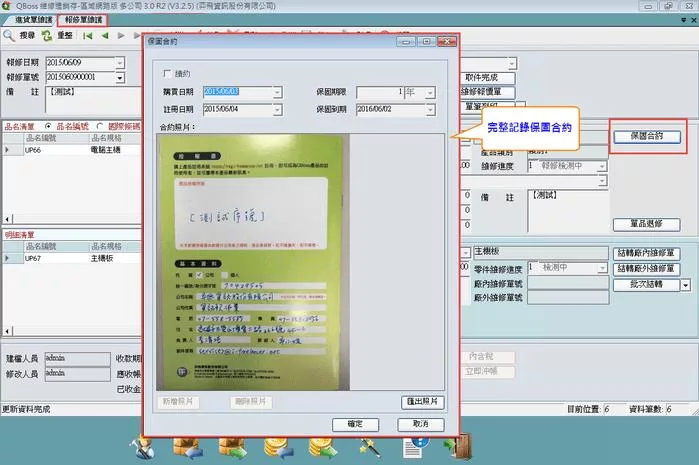Open the 購買日期 date dropdown

[275, 91]
